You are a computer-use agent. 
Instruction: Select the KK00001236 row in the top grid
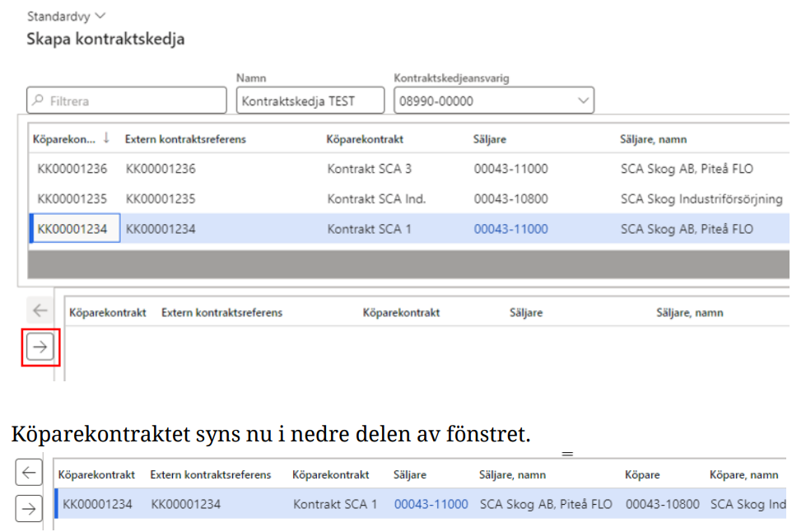pyautogui.click(x=72, y=169)
